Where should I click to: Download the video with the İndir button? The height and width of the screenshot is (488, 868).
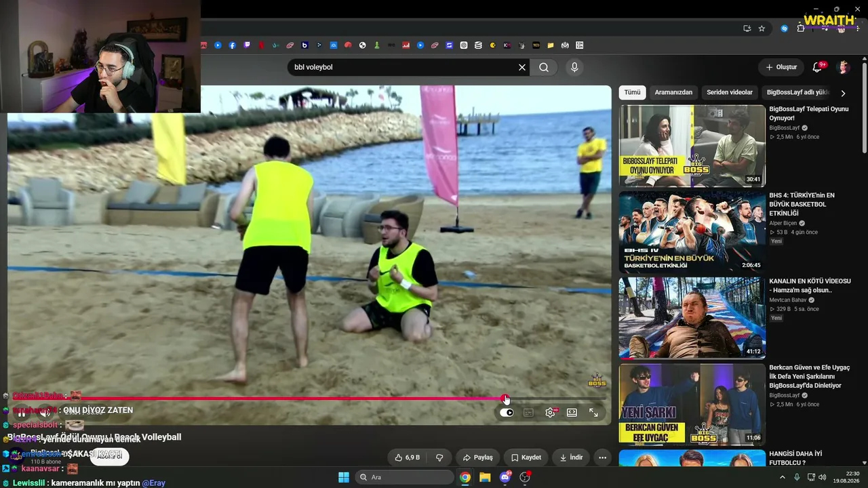(571, 457)
